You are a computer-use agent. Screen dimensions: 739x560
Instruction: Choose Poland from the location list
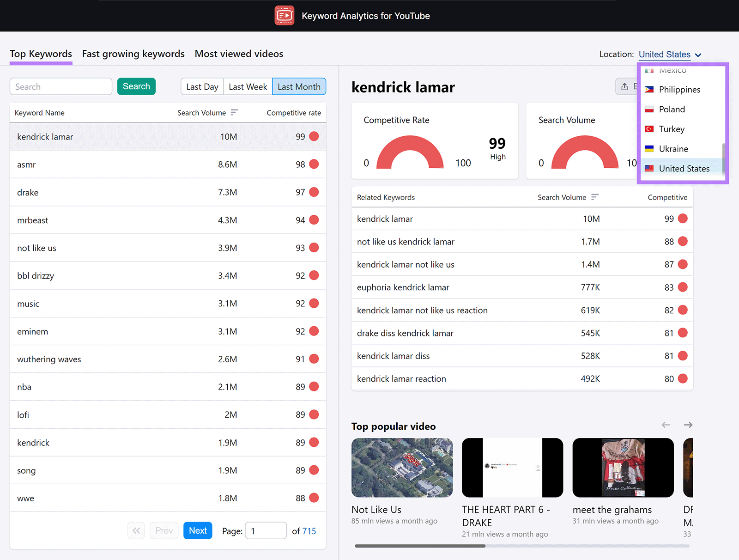[x=672, y=110]
